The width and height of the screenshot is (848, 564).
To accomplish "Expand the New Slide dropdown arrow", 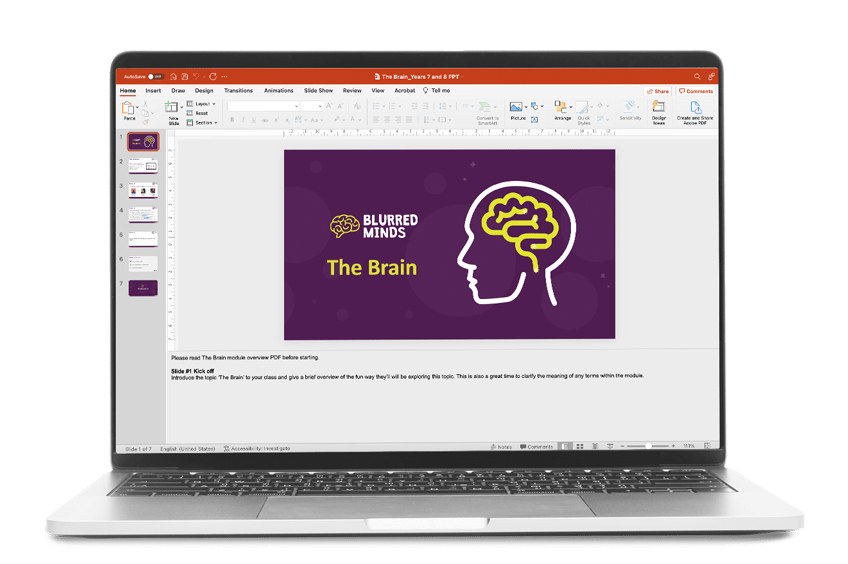I will coord(181,107).
